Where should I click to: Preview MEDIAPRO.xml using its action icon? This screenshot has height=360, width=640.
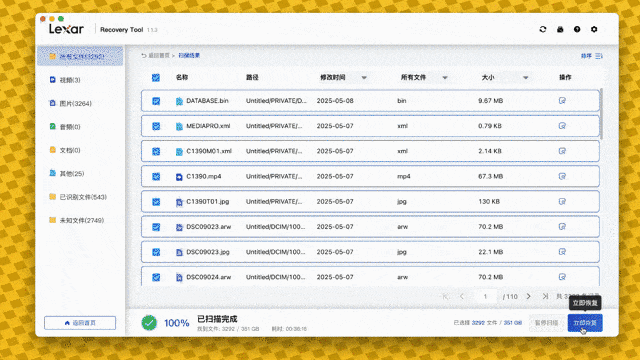tap(562, 126)
